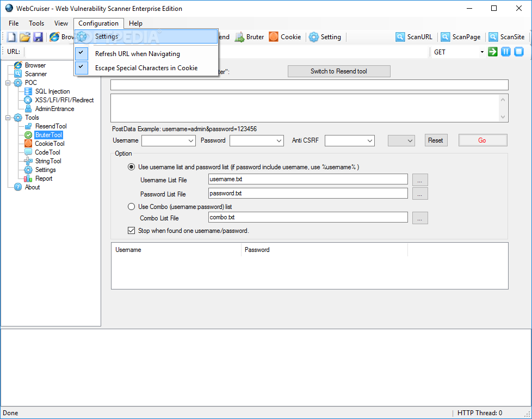Open the Help menu
The image size is (532, 419).
(x=135, y=23)
